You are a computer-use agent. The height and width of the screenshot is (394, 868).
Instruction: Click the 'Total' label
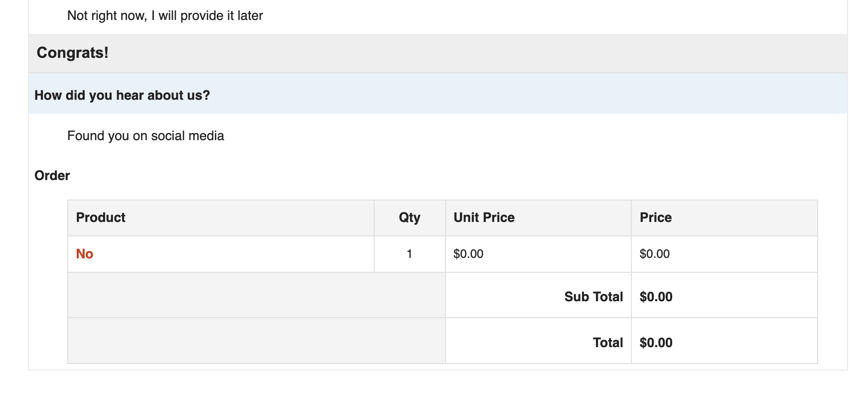pyautogui.click(x=608, y=343)
